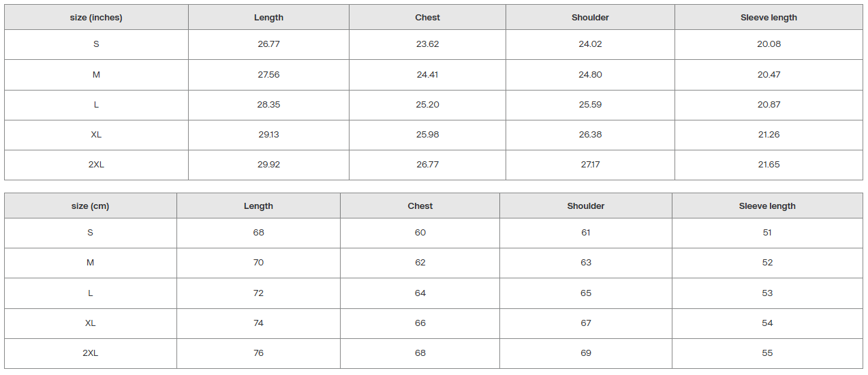This screenshot has width=868, height=375.
Task: Click the 21.26 sleeve length value for XL
Action: [x=769, y=135]
